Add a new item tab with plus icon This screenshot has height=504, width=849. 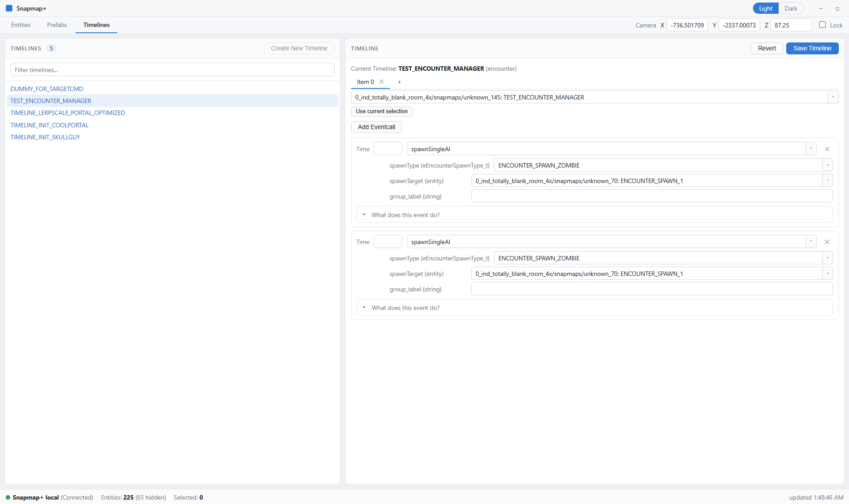click(x=399, y=82)
